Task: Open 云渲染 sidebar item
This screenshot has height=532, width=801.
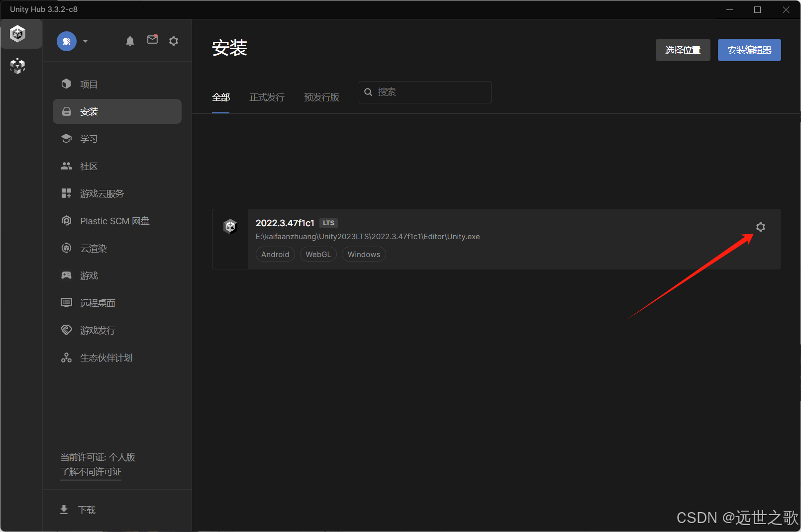Action: 117,248
